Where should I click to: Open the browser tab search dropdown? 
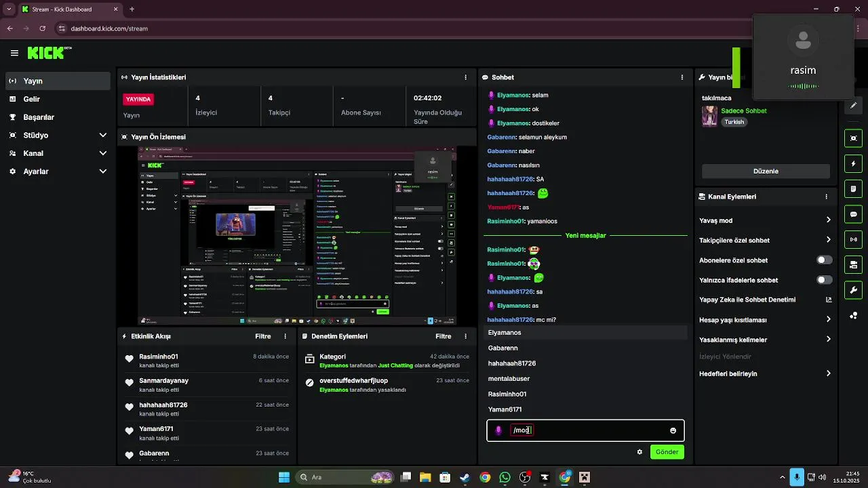[x=9, y=9]
